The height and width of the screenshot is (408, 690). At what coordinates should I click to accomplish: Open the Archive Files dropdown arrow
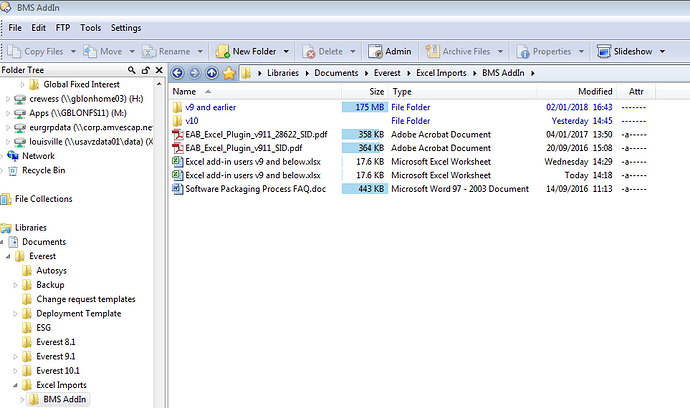coord(500,51)
